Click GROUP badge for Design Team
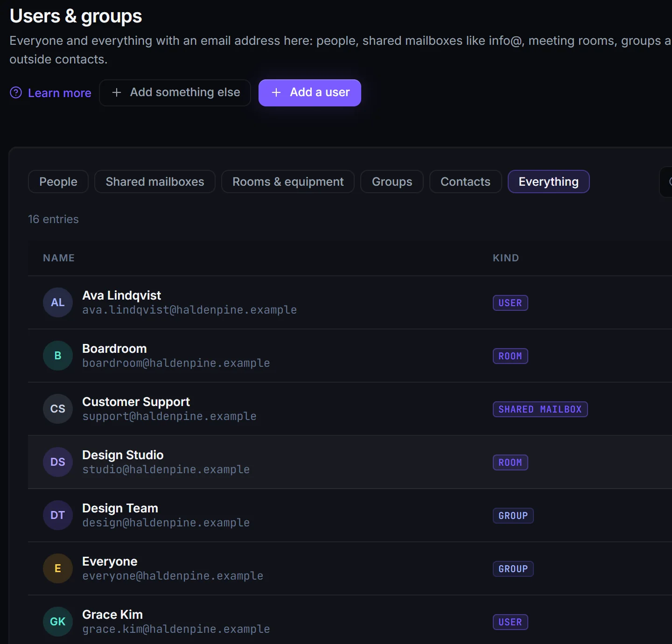Viewport: 672px width, 644px height. [513, 516]
